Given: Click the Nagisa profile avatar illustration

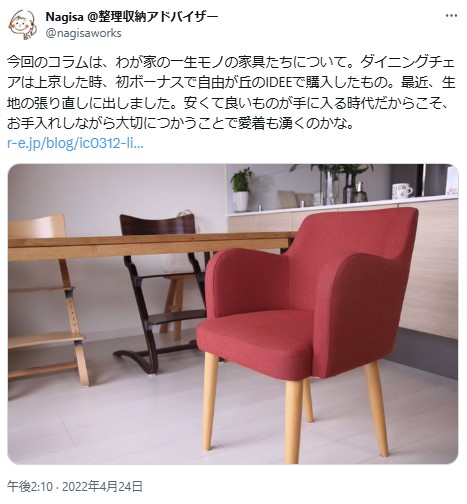Looking at the screenshot, I should pos(22,25).
